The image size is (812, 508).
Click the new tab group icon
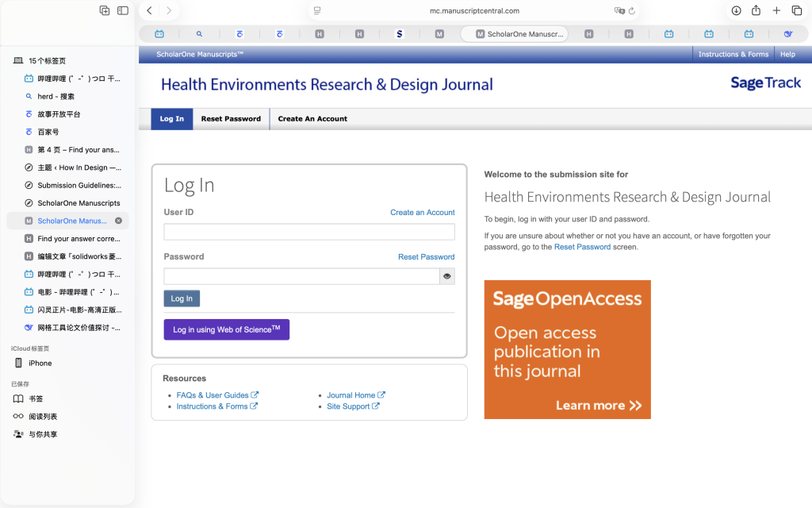[105, 10]
